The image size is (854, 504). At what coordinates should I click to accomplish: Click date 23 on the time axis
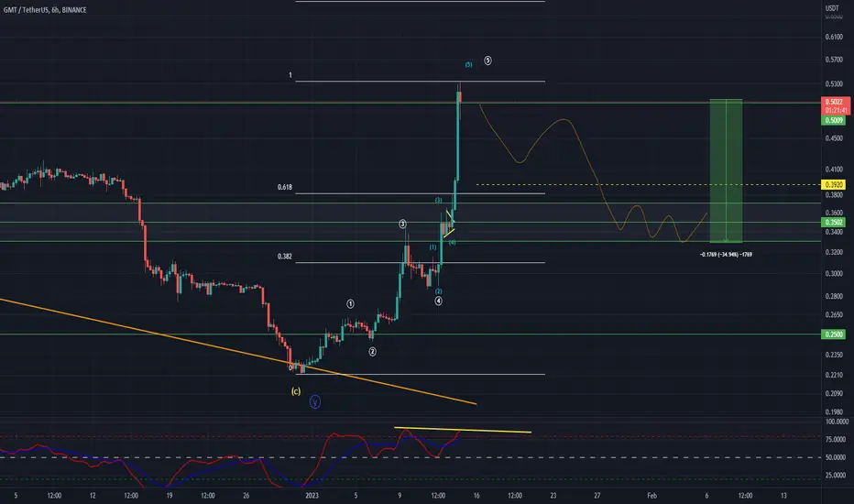(553, 496)
